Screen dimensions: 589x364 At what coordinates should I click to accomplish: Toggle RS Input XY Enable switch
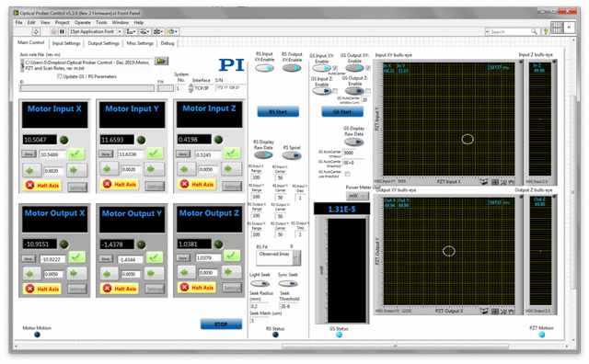(x=264, y=68)
